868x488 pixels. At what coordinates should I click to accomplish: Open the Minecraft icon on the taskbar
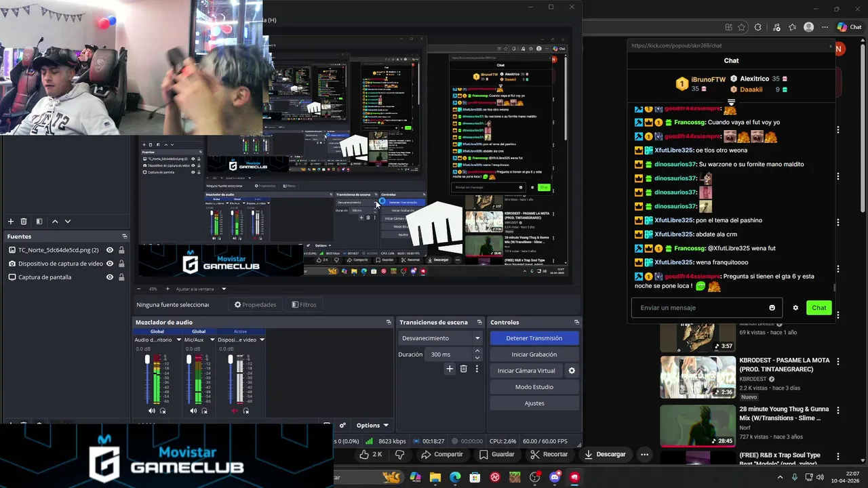[x=515, y=477]
